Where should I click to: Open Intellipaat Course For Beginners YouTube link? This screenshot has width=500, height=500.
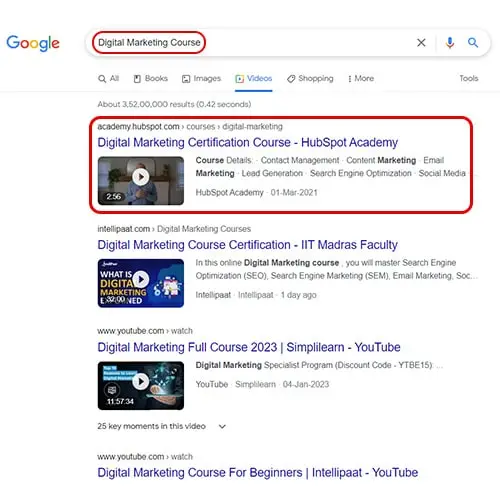[258, 473]
